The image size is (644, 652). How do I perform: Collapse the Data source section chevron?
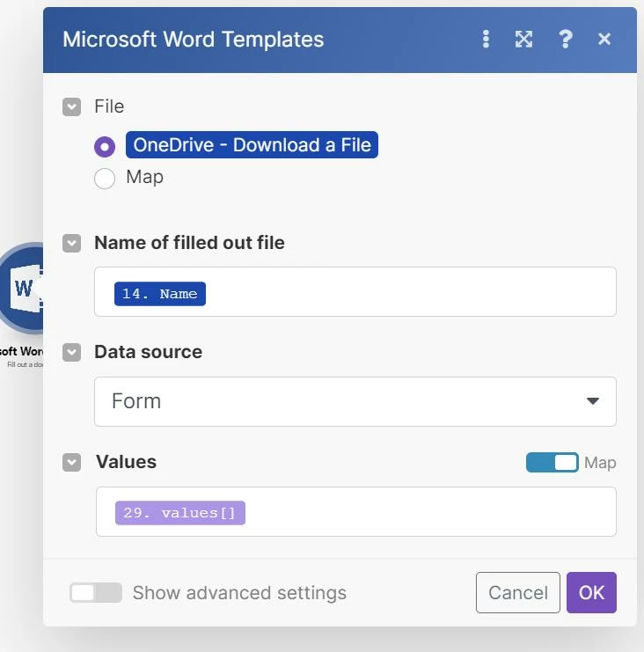71,353
